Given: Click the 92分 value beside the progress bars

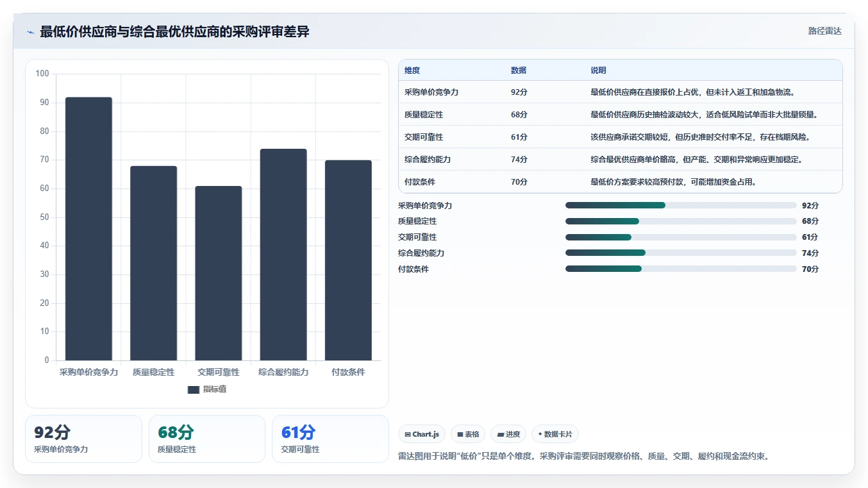Looking at the screenshot, I should (x=810, y=206).
